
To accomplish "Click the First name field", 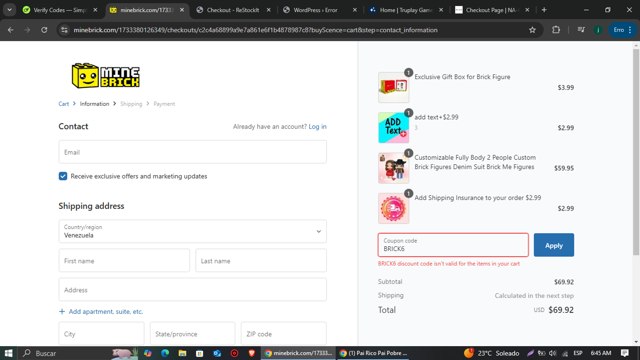I will pos(124,260).
